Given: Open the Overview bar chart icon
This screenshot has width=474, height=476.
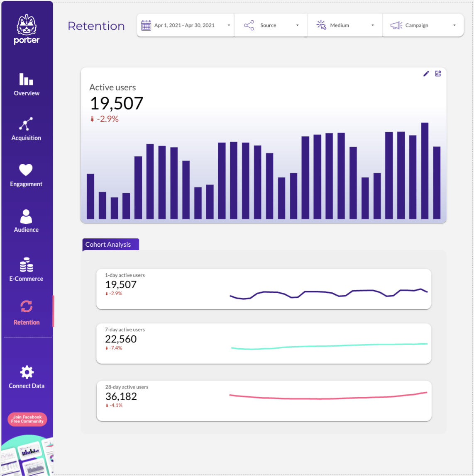Looking at the screenshot, I should tap(26, 79).
